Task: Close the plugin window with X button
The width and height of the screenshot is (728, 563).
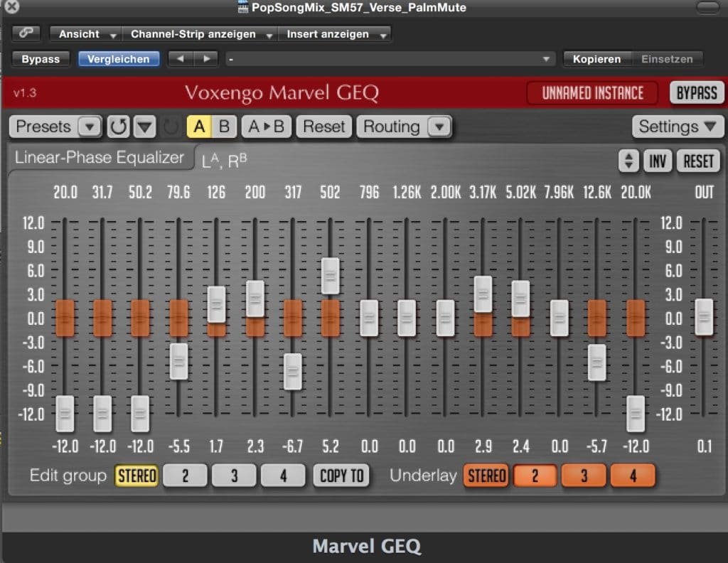Action: coord(11,6)
